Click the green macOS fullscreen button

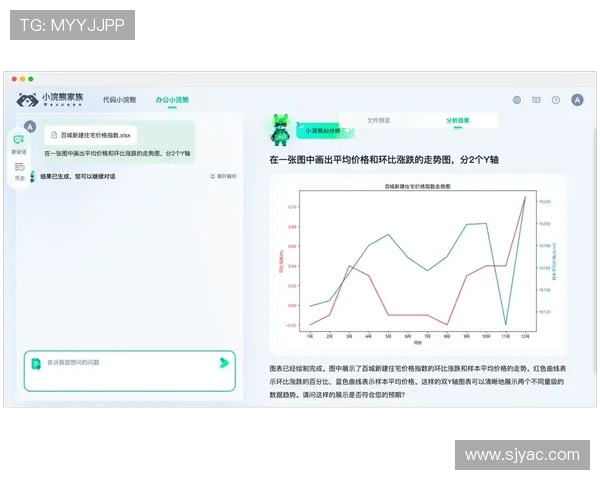tap(31, 79)
